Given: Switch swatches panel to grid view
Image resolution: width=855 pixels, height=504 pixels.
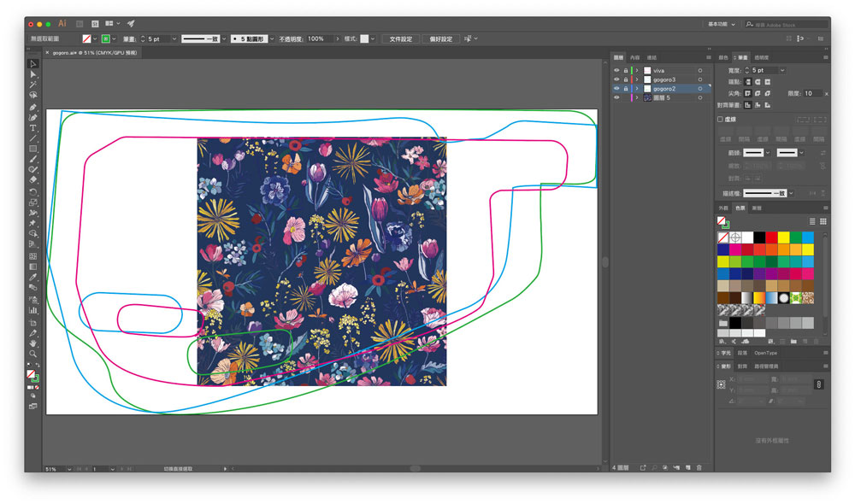Looking at the screenshot, I should 823,221.
